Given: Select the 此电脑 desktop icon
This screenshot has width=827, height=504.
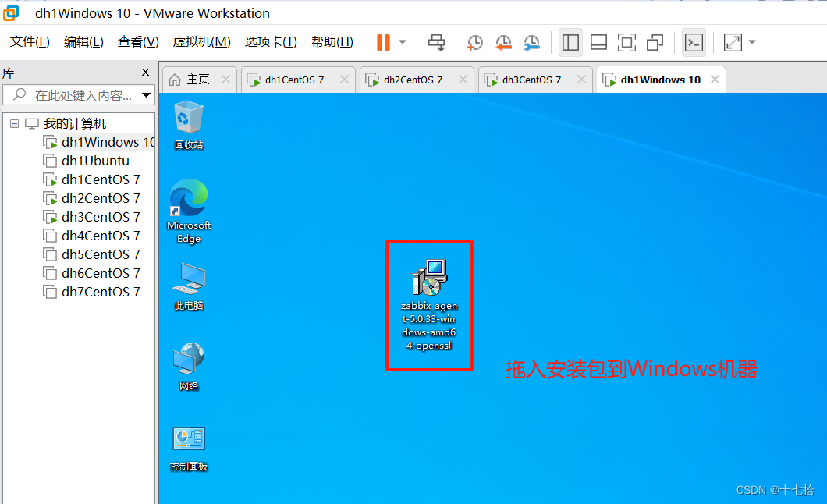Looking at the screenshot, I should pos(189,286).
